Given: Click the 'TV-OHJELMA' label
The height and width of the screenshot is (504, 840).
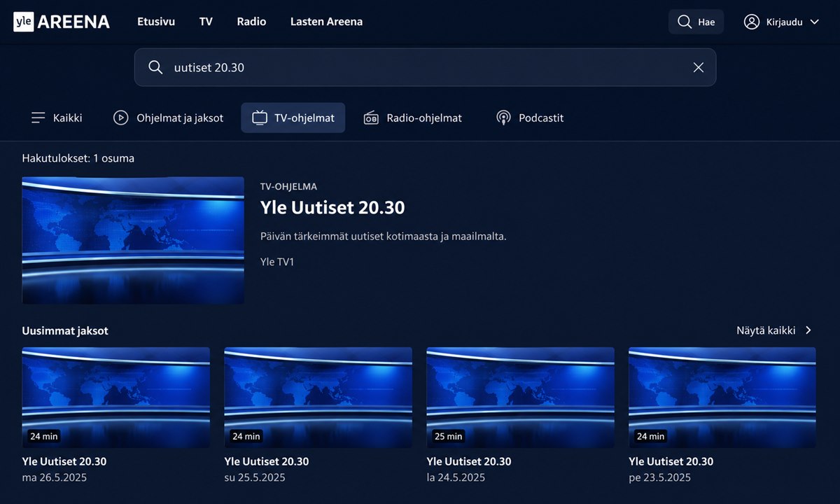Looking at the screenshot, I should pyautogui.click(x=289, y=187).
